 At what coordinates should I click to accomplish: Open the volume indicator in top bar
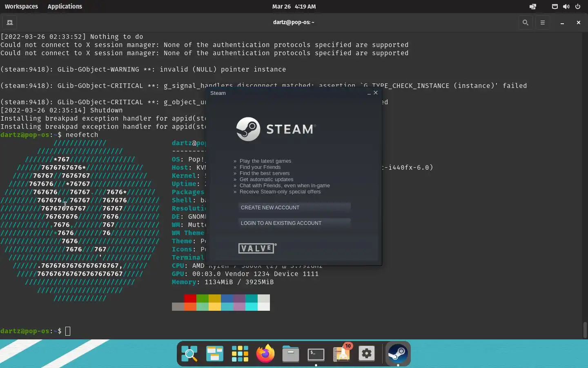566,7
